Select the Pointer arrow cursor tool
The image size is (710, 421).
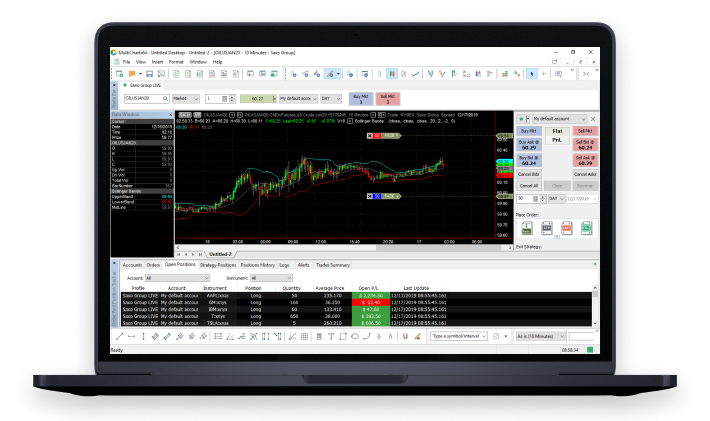click(x=532, y=74)
